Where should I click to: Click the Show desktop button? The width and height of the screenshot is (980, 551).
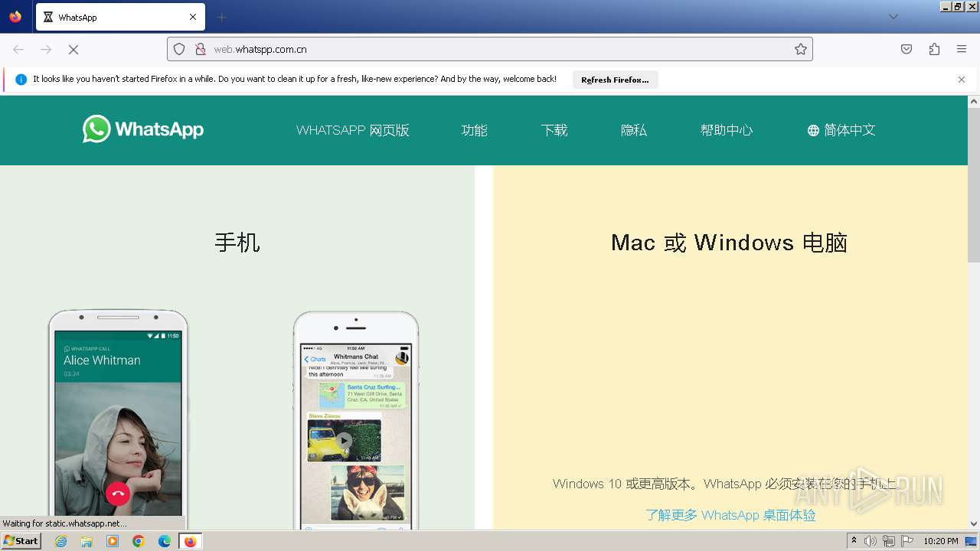tap(972, 541)
